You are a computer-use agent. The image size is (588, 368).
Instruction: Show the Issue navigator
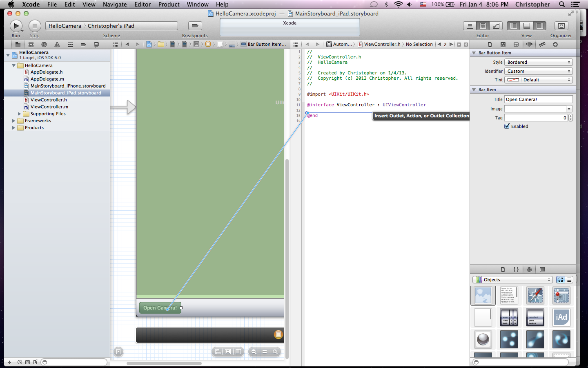click(x=57, y=44)
